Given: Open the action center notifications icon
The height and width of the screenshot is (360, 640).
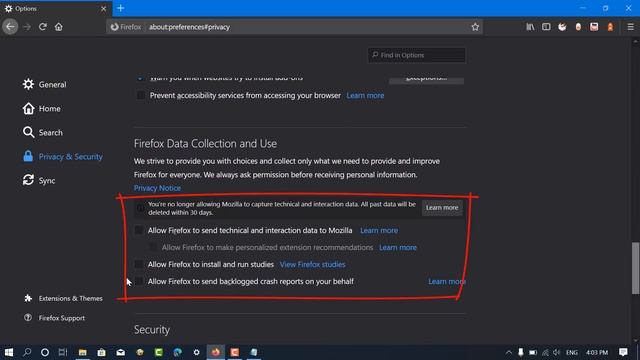Looking at the screenshot, I should (x=623, y=352).
